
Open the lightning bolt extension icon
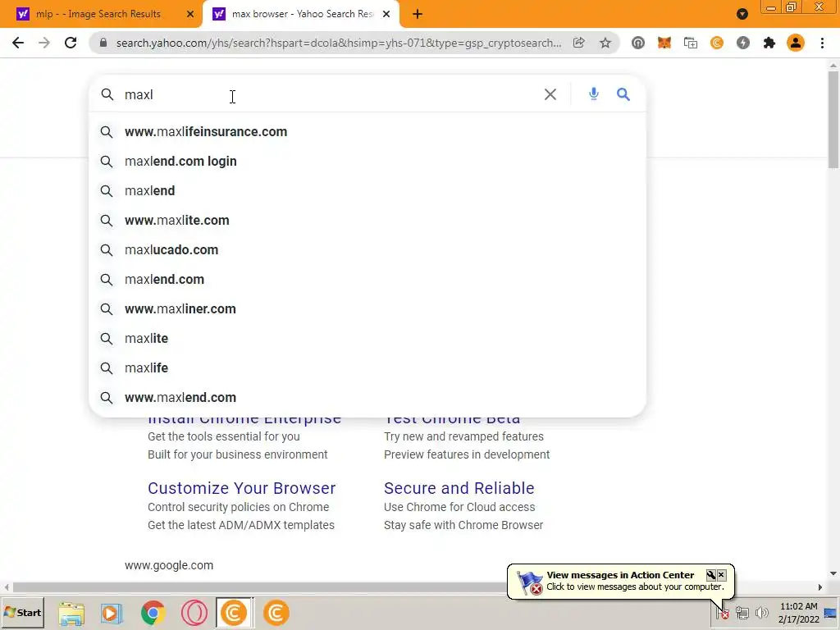pos(743,43)
